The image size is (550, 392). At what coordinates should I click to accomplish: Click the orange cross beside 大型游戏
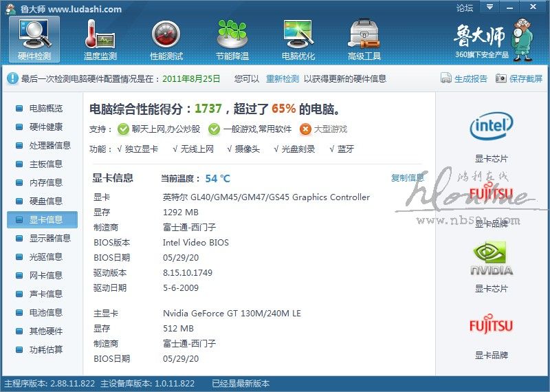click(x=305, y=129)
